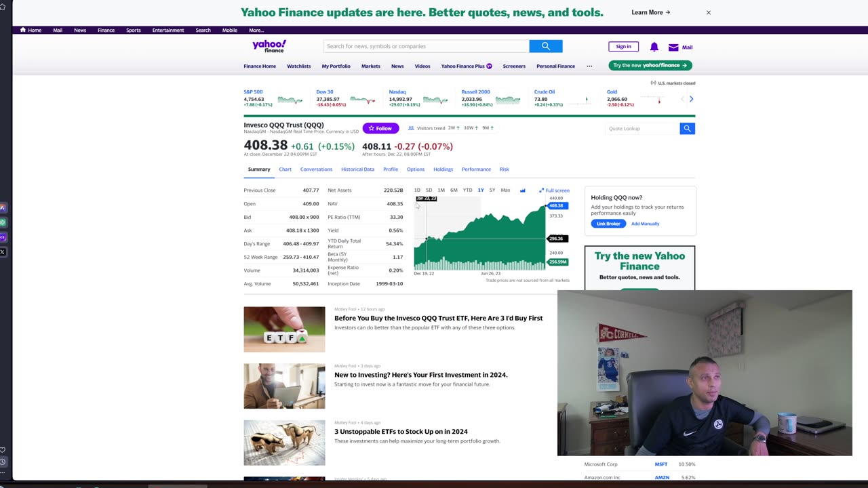
Task: Click the AMZN symbol link
Action: [x=662, y=478]
